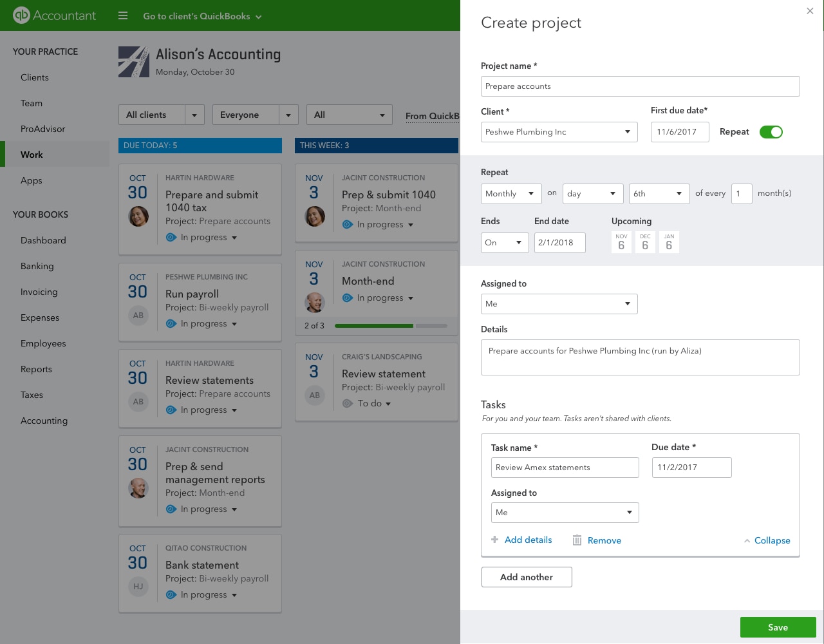This screenshot has height=644, width=824.
Task: Open the All type filter dropdown
Action: (x=350, y=115)
